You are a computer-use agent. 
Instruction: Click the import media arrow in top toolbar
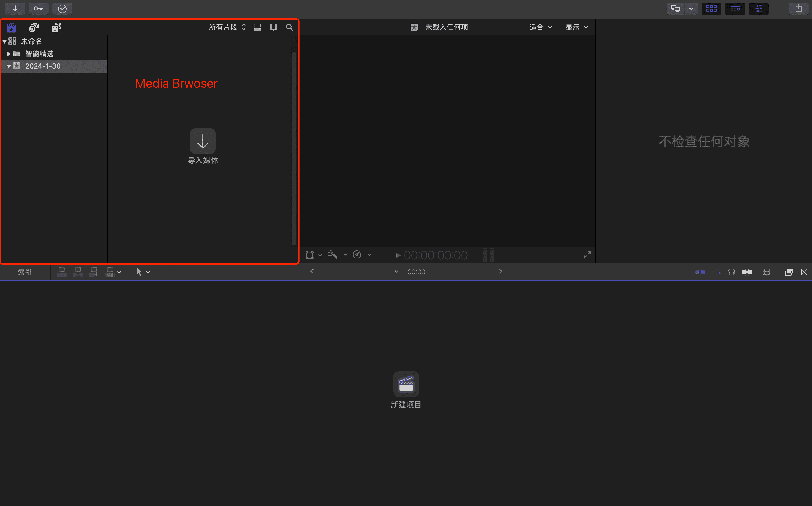pos(15,8)
